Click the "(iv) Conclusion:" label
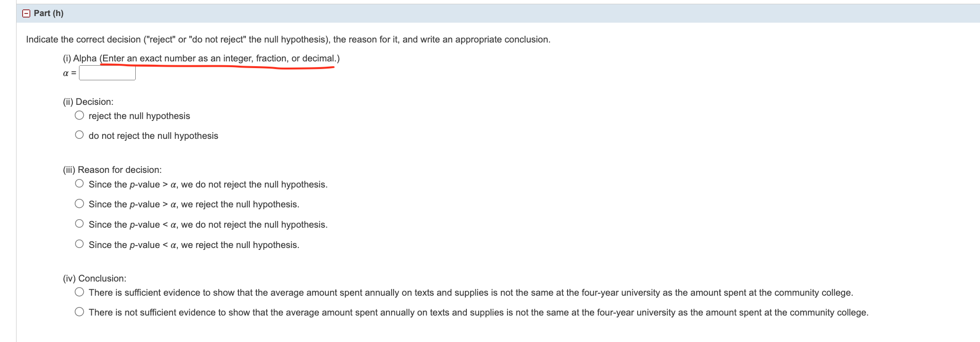This screenshot has width=980, height=342. (95, 278)
